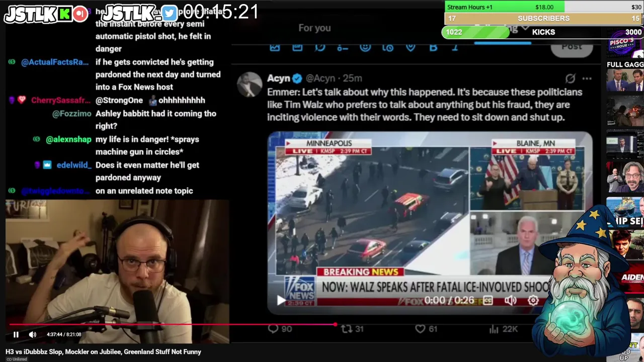Image resolution: width=644 pixels, height=362 pixels.
Task: Open settings gear on tweet video
Action: (x=533, y=300)
